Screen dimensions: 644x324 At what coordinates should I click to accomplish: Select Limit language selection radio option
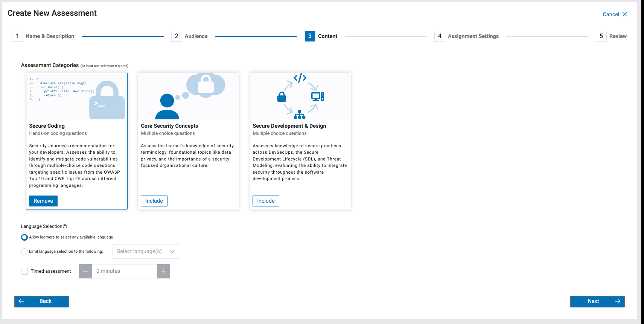click(x=24, y=252)
